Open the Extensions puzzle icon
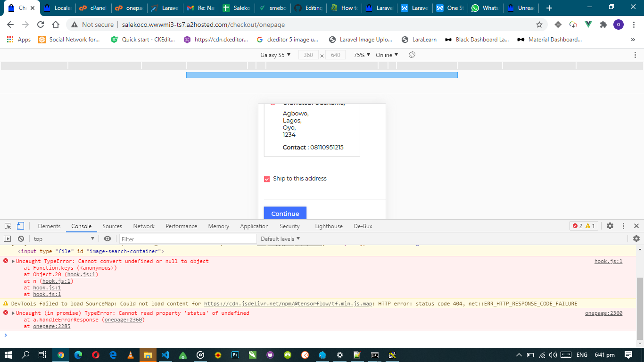The height and width of the screenshot is (362, 644). pyautogui.click(x=603, y=25)
